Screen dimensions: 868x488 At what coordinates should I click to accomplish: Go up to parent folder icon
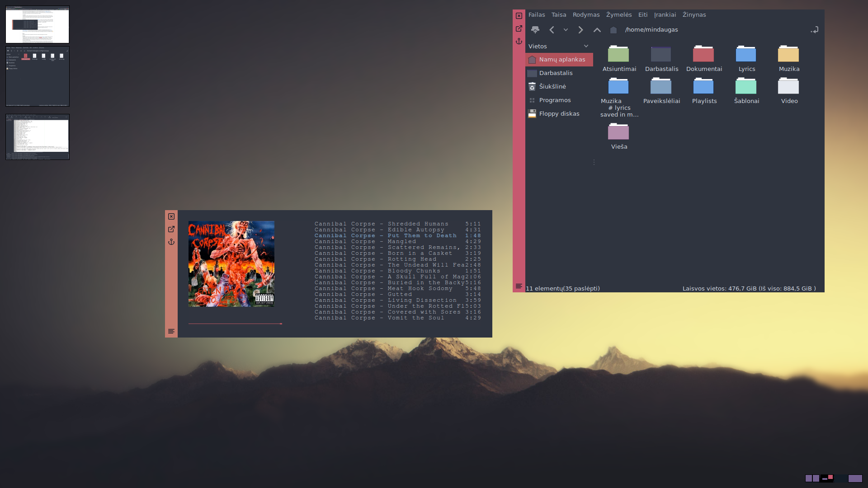coord(597,30)
